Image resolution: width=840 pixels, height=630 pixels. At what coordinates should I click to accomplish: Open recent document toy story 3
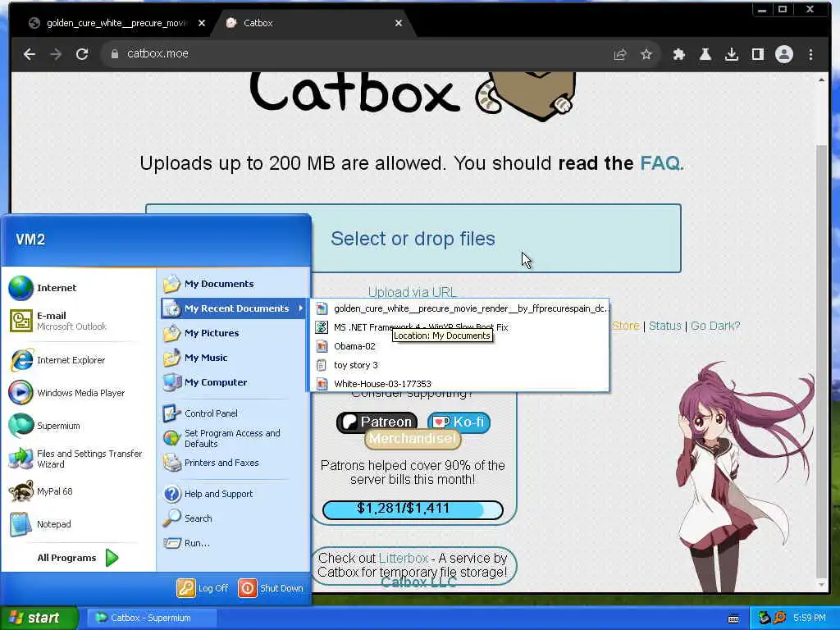tap(459, 365)
